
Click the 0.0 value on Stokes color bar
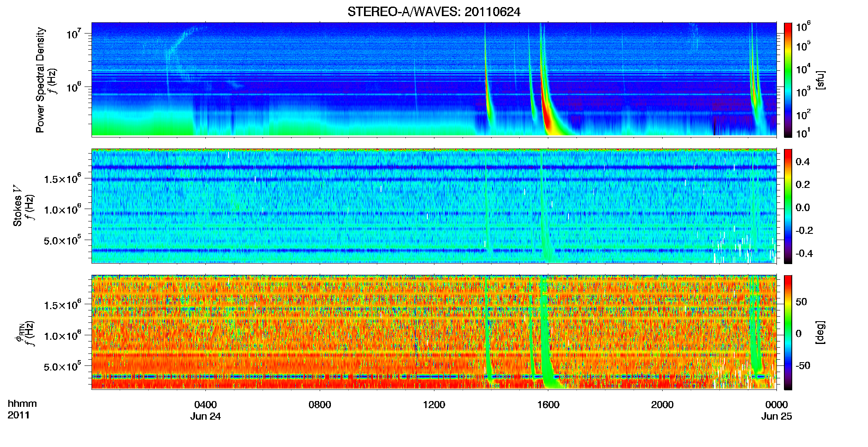(x=803, y=207)
